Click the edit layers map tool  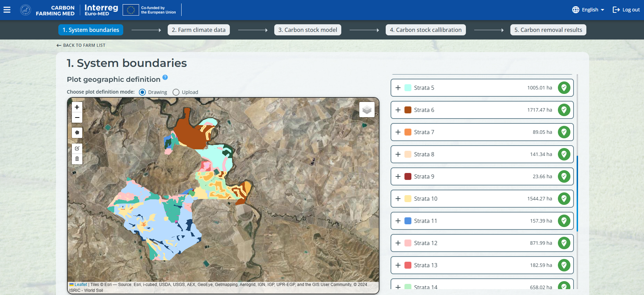[x=77, y=148]
